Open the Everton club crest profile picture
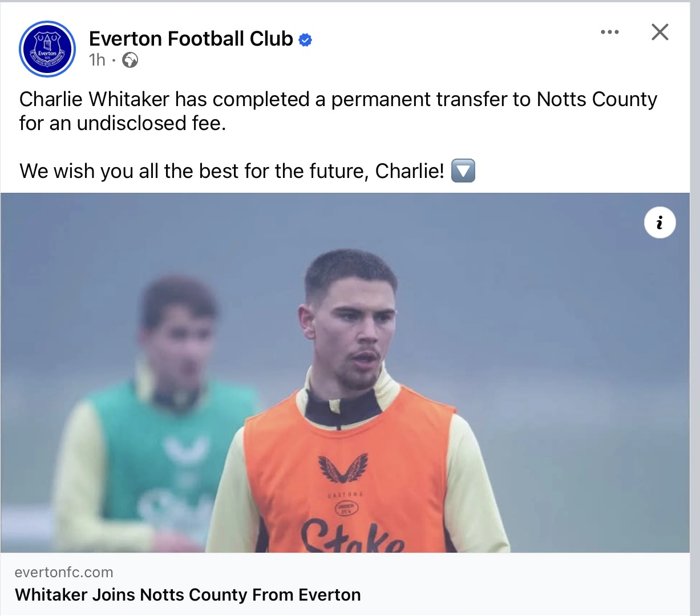700x616 pixels. point(47,49)
